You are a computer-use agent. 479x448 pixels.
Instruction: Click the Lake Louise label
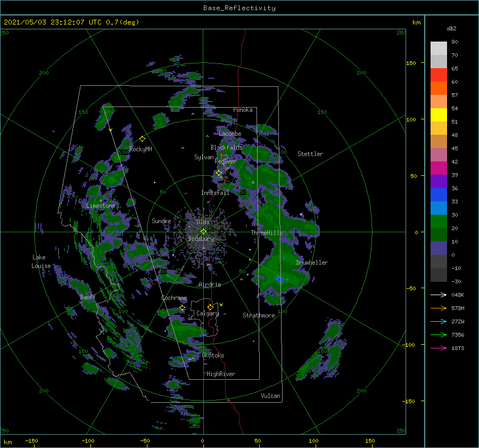pos(41,262)
